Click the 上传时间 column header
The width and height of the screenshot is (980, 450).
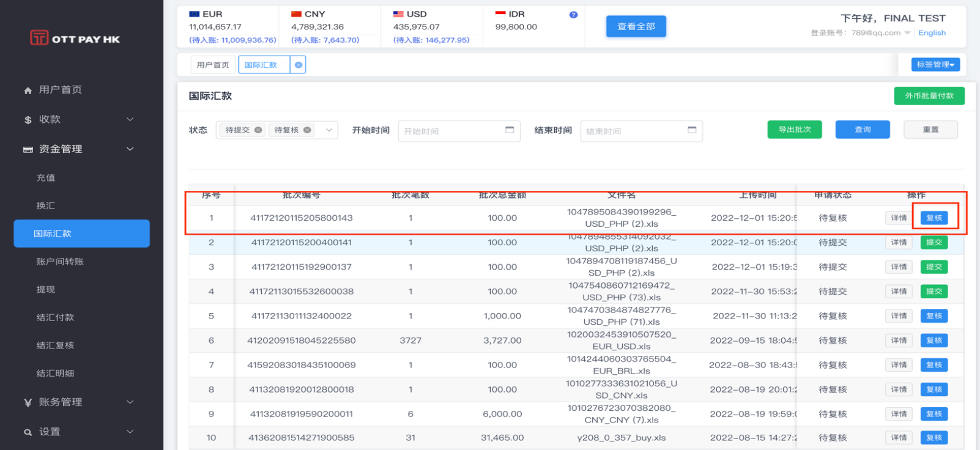pos(757,195)
